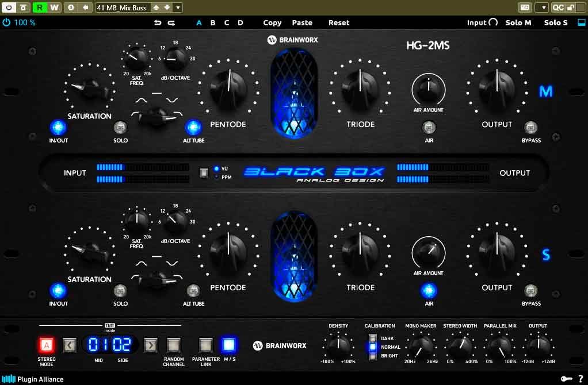Click the red STEREO MODE button
This screenshot has width=588, height=385.
coord(47,345)
